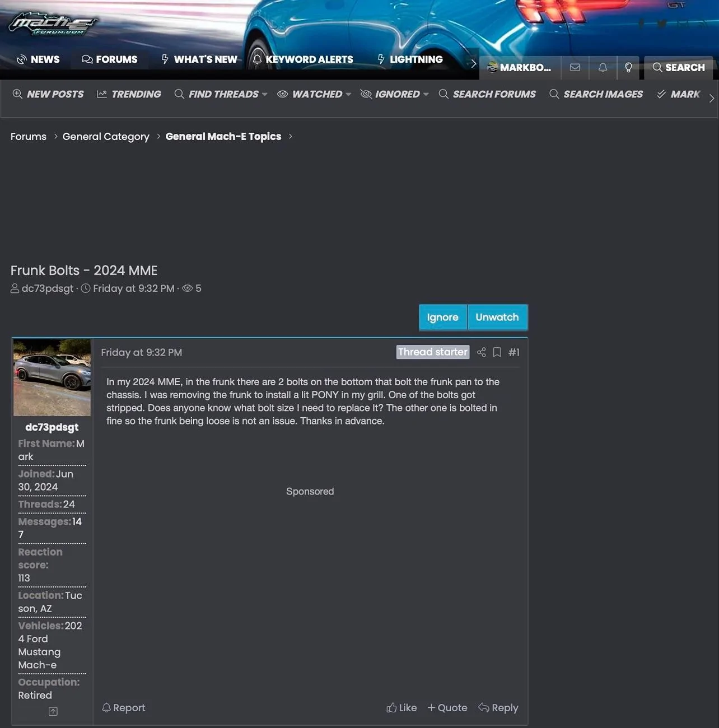Open TRENDING link
The width and height of the screenshot is (719, 728).
click(129, 94)
